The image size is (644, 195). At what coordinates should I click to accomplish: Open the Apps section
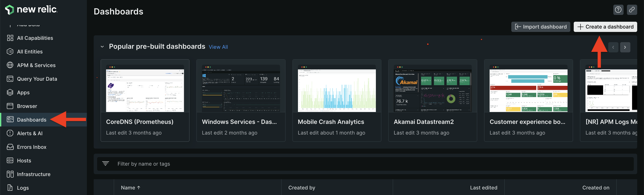tap(23, 93)
